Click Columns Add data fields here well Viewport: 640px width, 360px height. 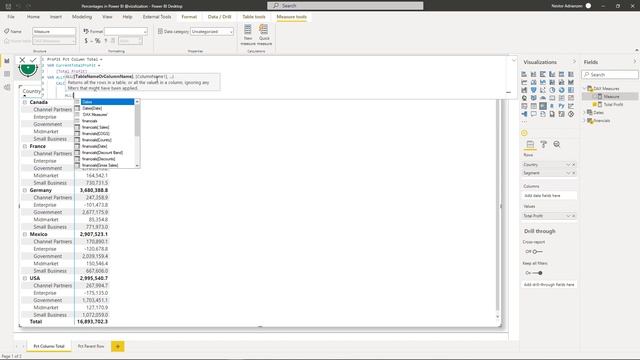pyautogui.click(x=549, y=196)
